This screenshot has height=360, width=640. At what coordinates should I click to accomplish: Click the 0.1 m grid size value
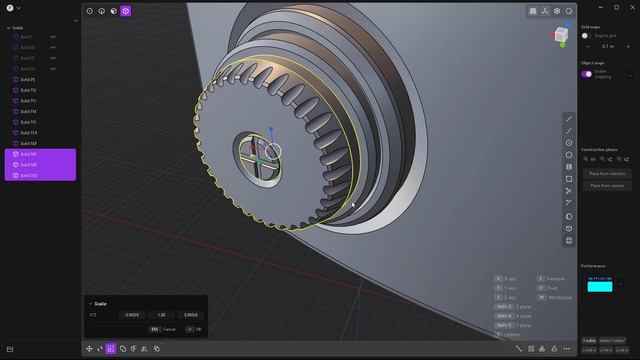point(608,47)
